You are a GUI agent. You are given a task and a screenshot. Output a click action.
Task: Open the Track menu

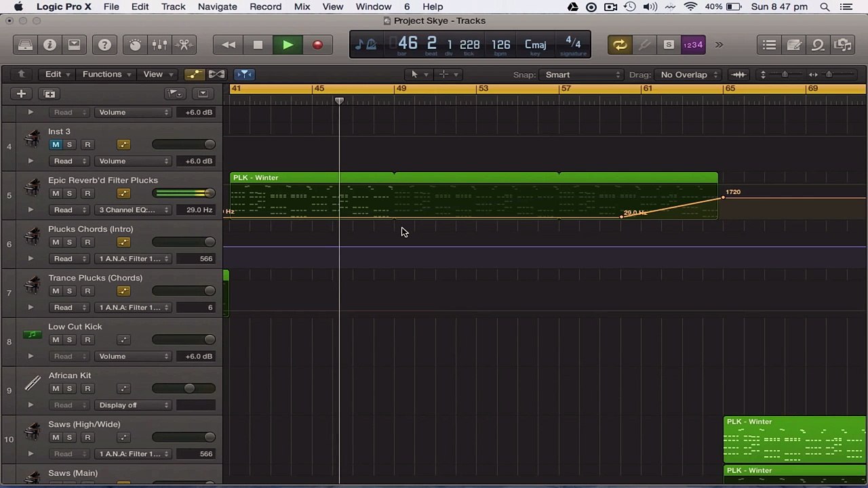coord(173,7)
